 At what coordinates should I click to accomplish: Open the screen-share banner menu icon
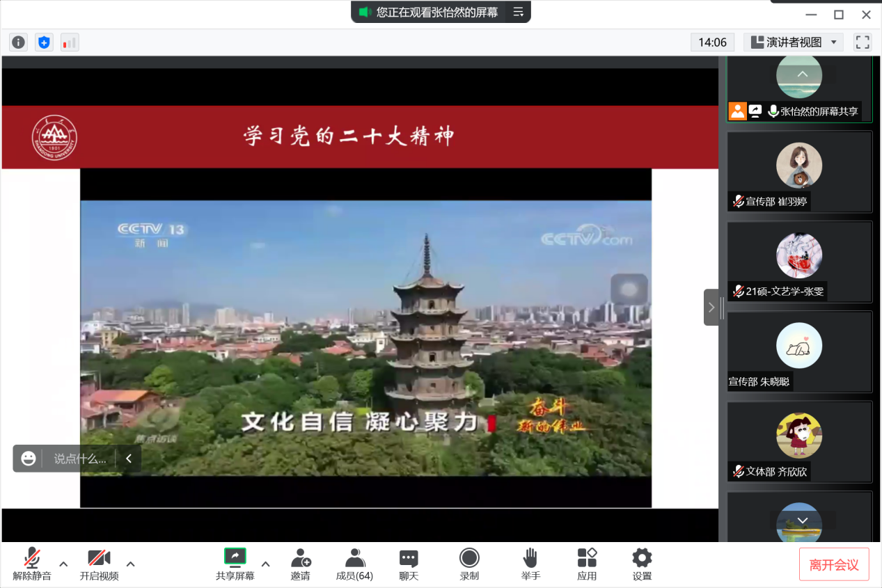(518, 12)
